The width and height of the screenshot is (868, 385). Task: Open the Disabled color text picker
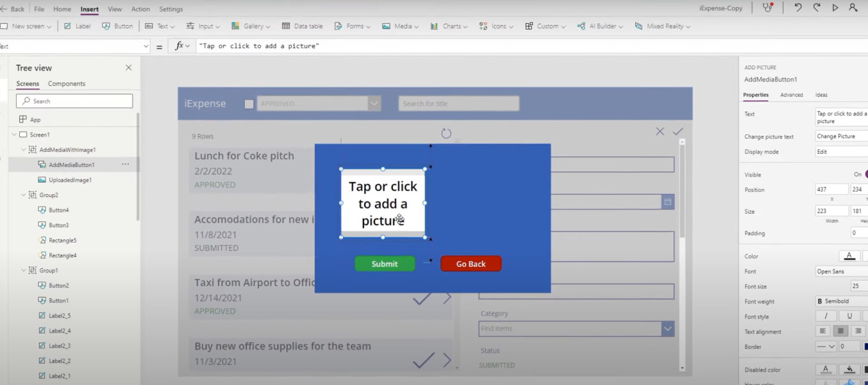826,370
